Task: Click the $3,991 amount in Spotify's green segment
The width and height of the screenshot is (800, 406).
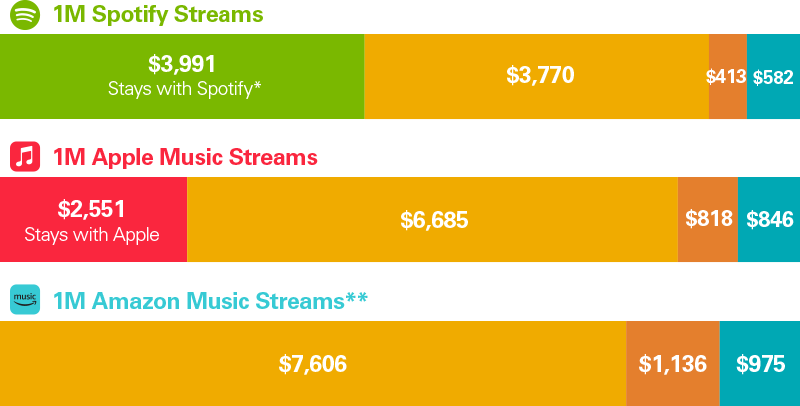Action: [x=182, y=64]
